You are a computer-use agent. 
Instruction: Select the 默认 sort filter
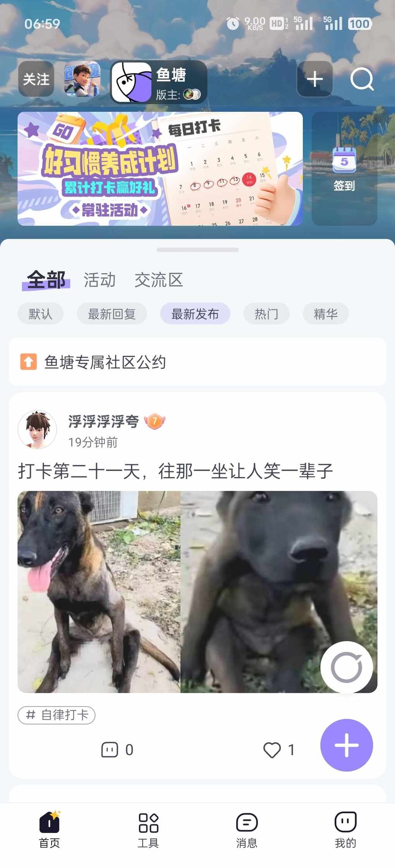pyautogui.click(x=40, y=314)
